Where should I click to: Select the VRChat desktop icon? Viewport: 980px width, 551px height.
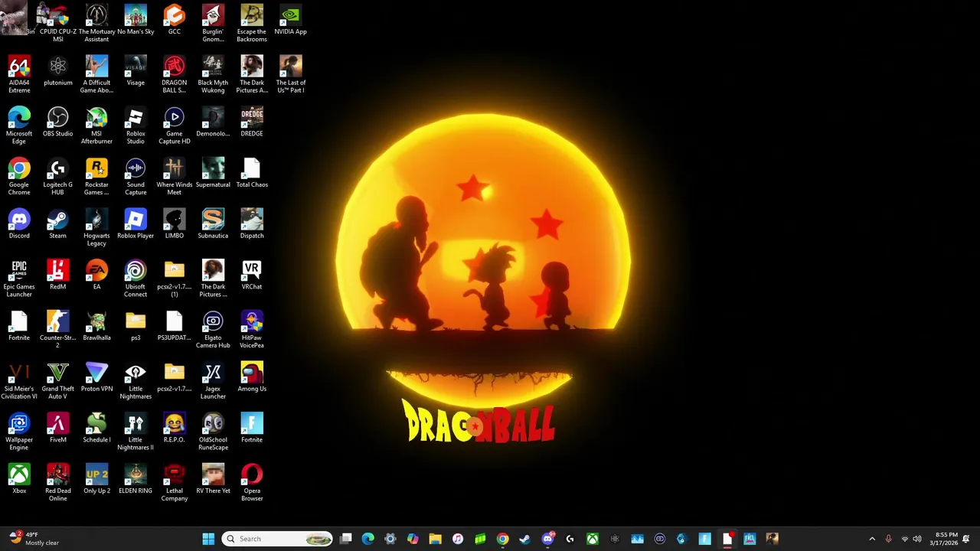tap(252, 275)
